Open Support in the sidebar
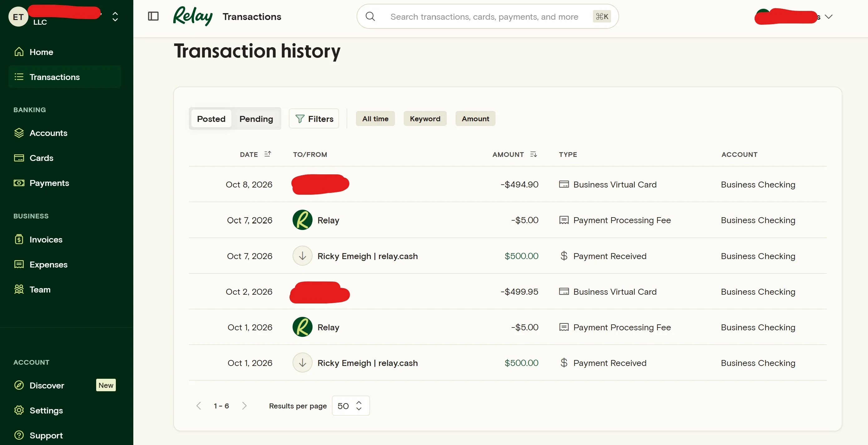Screen dimensions: 868x445 coord(38,435)
